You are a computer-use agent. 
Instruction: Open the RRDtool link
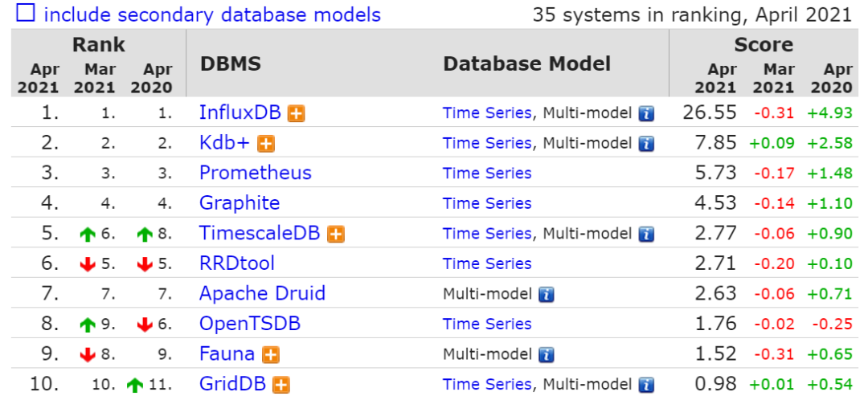tap(237, 263)
